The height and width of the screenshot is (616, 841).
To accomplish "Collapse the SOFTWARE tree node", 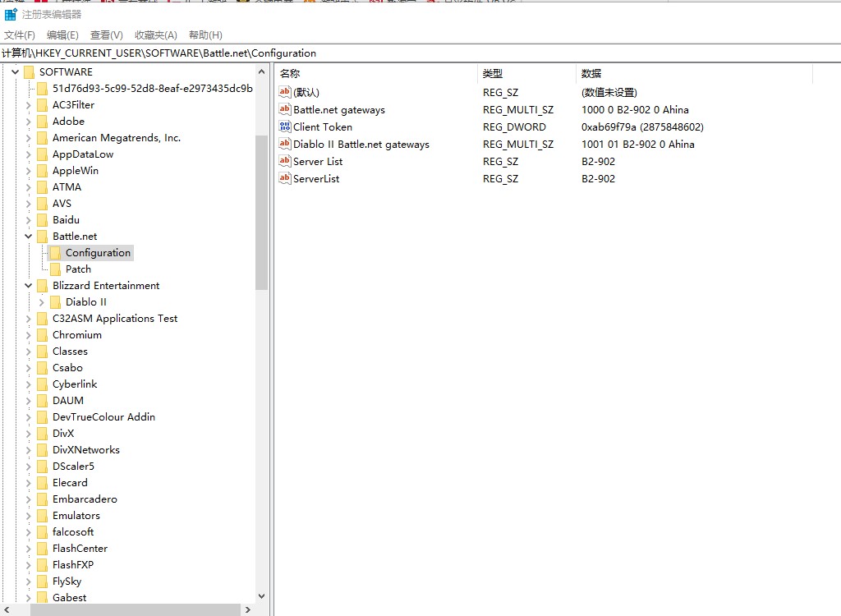I will tap(15, 72).
